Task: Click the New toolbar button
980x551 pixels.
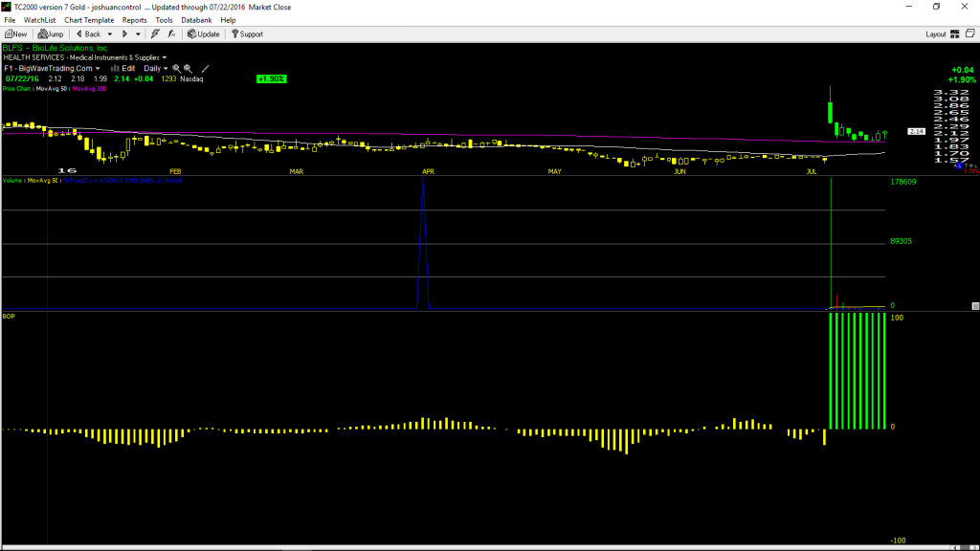Action: 16,34
